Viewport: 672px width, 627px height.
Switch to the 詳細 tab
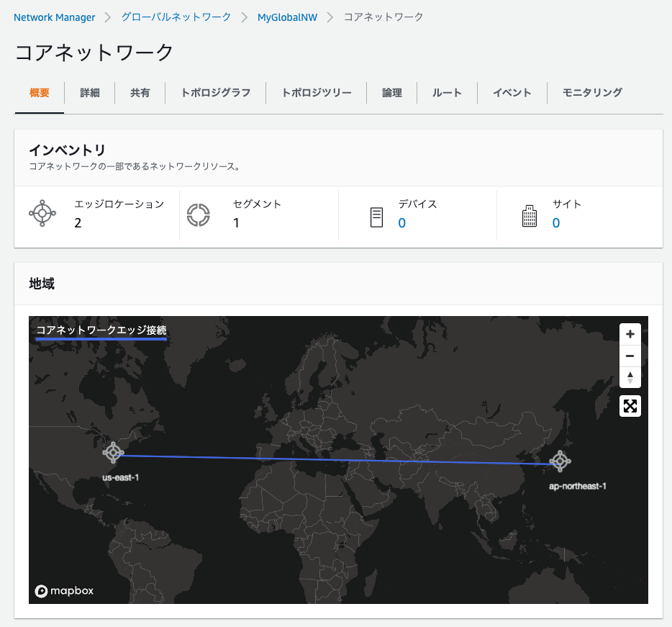(x=90, y=93)
